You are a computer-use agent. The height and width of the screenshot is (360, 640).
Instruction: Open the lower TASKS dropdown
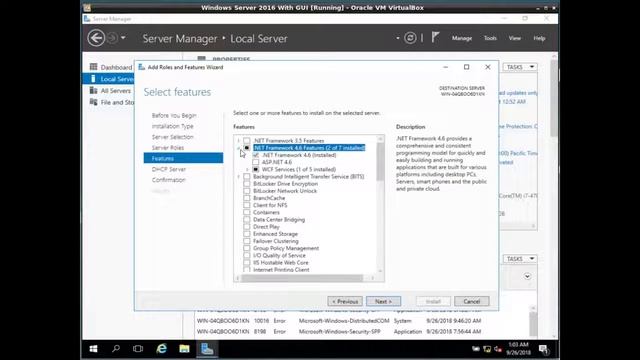[520, 259]
